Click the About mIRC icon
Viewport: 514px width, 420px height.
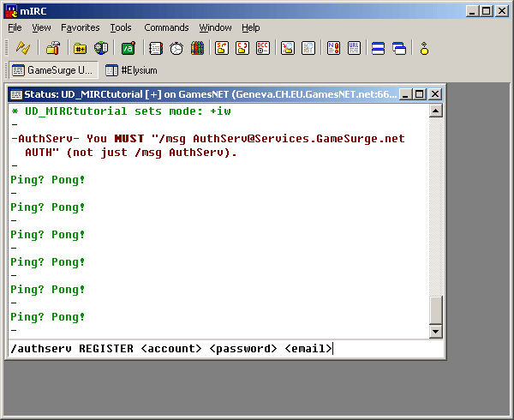point(424,48)
